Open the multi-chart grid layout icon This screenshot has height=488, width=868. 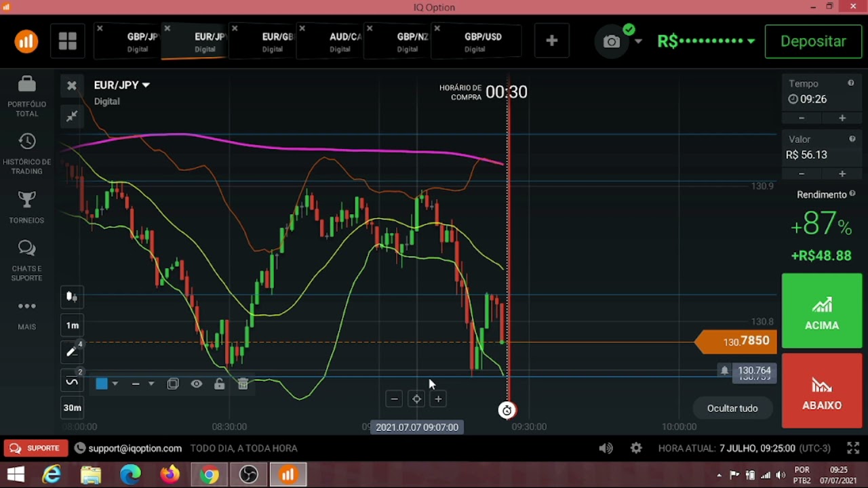click(x=67, y=41)
